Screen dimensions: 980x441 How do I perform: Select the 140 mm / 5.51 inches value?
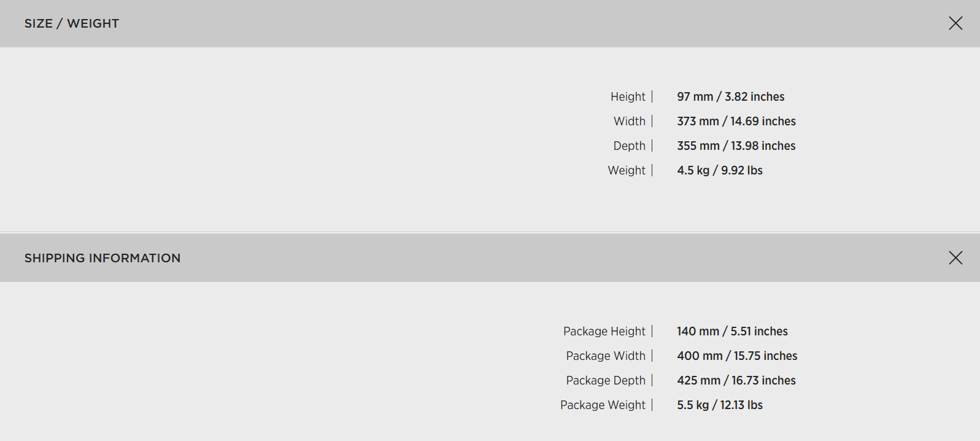tap(732, 331)
